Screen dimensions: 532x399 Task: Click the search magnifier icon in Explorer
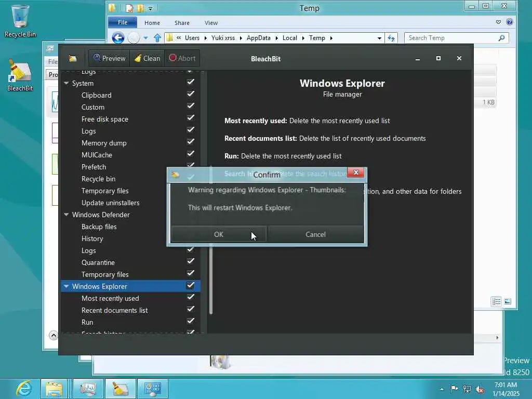click(501, 38)
